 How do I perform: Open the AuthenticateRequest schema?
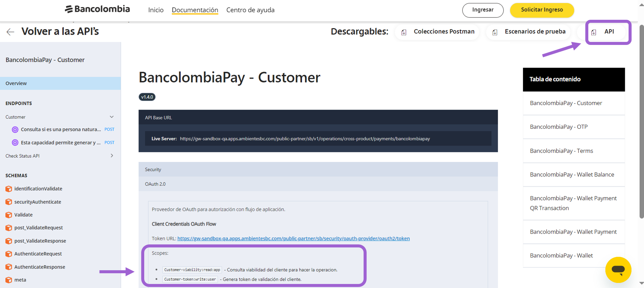38,254
